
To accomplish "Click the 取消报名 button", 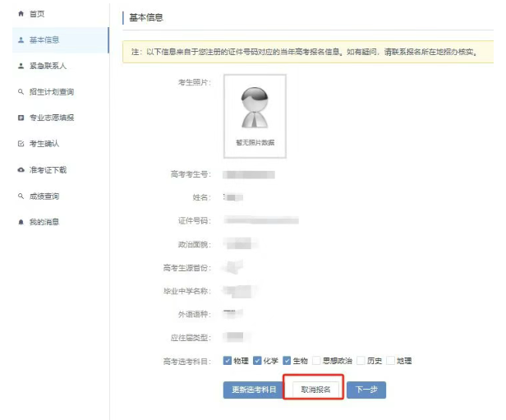I will (x=315, y=390).
